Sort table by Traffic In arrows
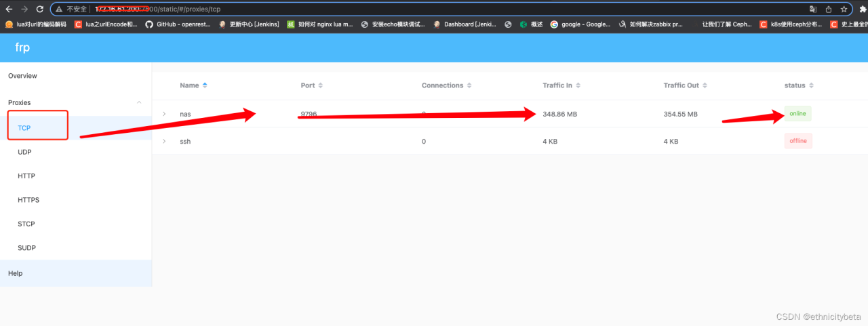This screenshot has width=868, height=326. coord(578,85)
